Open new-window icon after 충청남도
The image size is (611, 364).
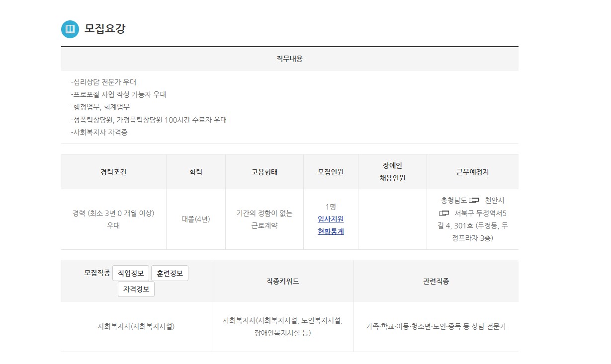473,200
